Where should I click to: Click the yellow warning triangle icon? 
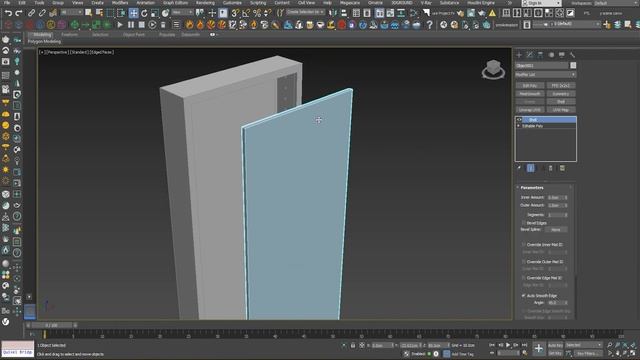click(492, 13)
